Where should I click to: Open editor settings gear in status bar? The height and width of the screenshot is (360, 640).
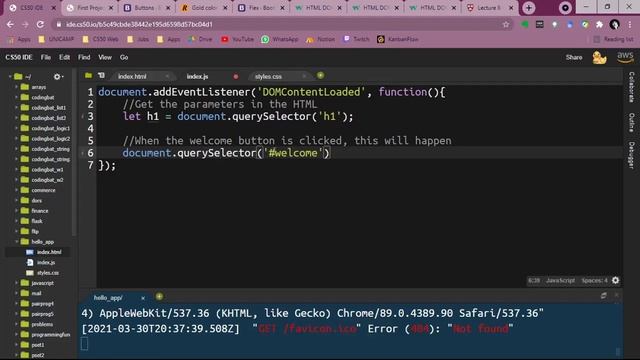coord(616,280)
